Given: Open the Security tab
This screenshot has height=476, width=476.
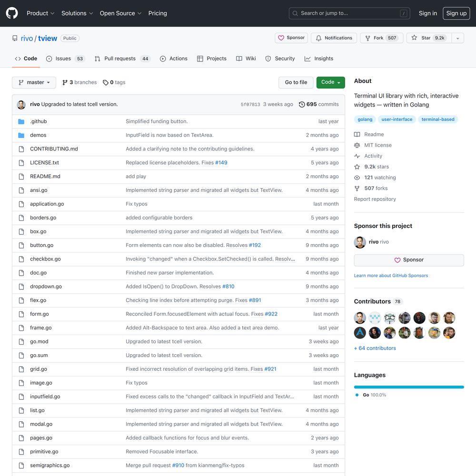Looking at the screenshot, I should coord(280,59).
